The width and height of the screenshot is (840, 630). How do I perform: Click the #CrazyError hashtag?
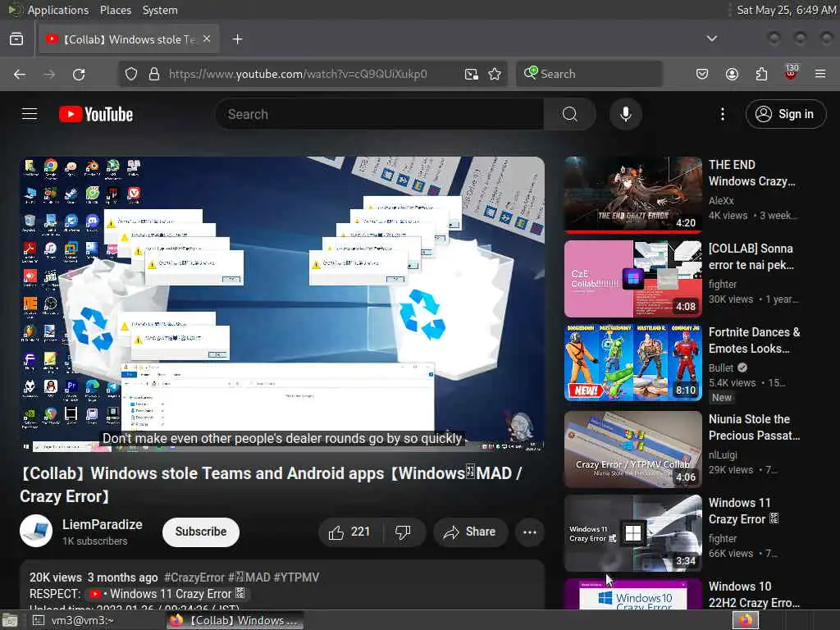tap(194, 577)
